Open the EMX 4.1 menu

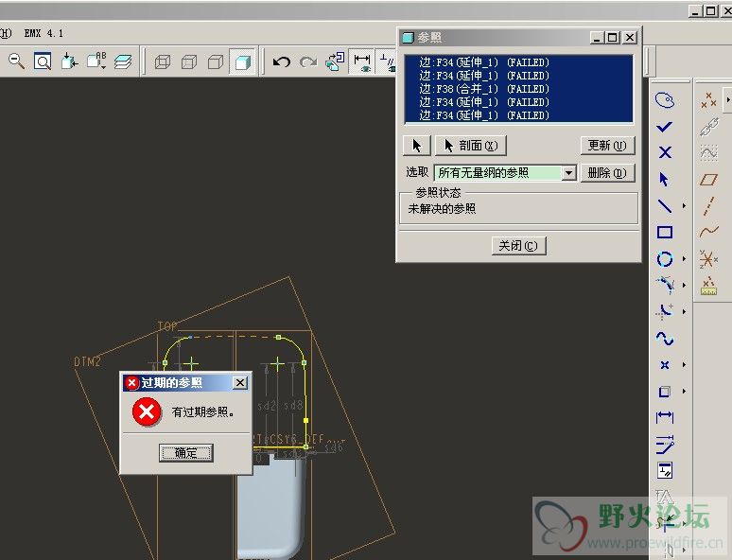coord(44,33)
